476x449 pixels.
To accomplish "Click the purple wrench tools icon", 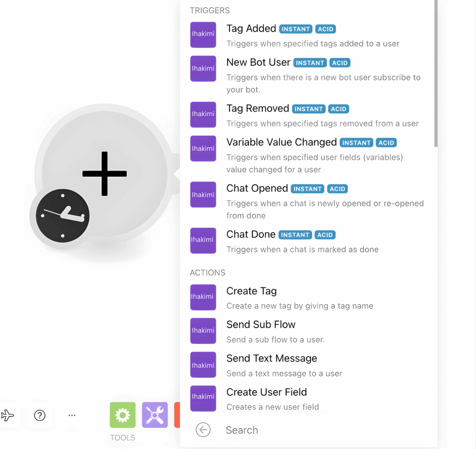I will 155,415.
